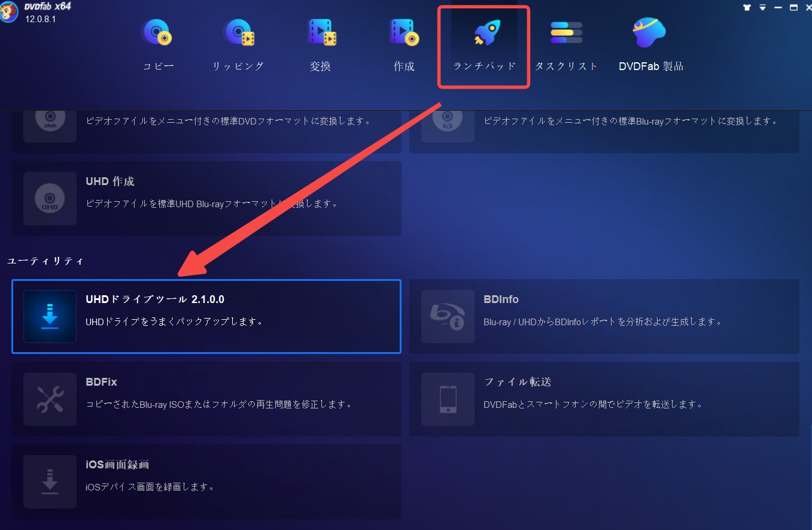Click the UHD 作成 disc icon
The image size is (812, 530).
(50, 198)
